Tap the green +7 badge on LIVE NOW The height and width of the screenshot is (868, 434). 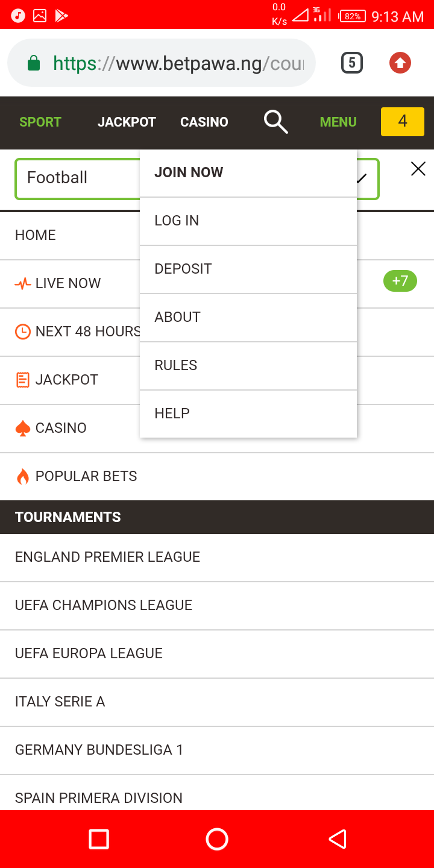[x=400, y=281]
